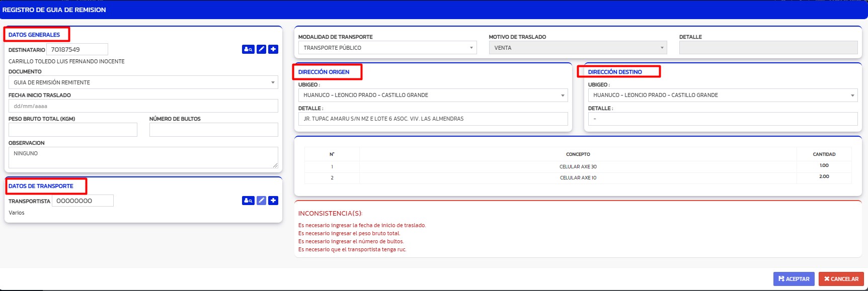Click the OBSERVACION text area

(143, 157)
